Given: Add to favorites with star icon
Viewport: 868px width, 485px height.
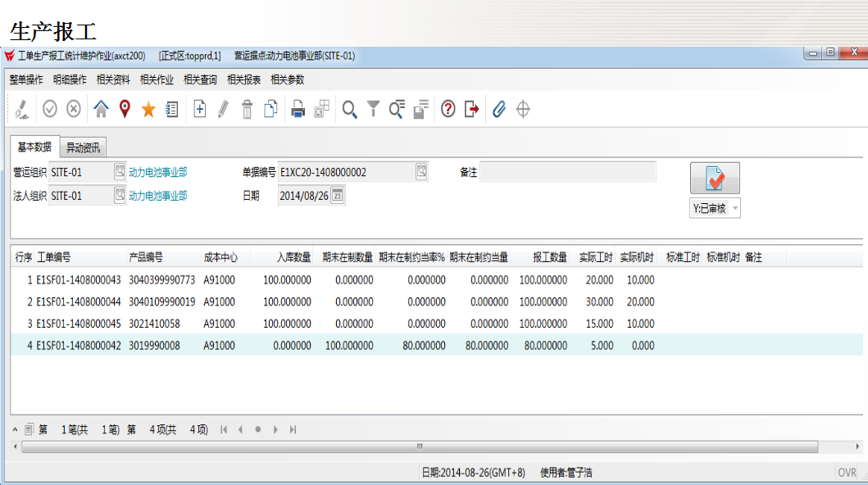Looking at the screenshot, I should [148, 110].
